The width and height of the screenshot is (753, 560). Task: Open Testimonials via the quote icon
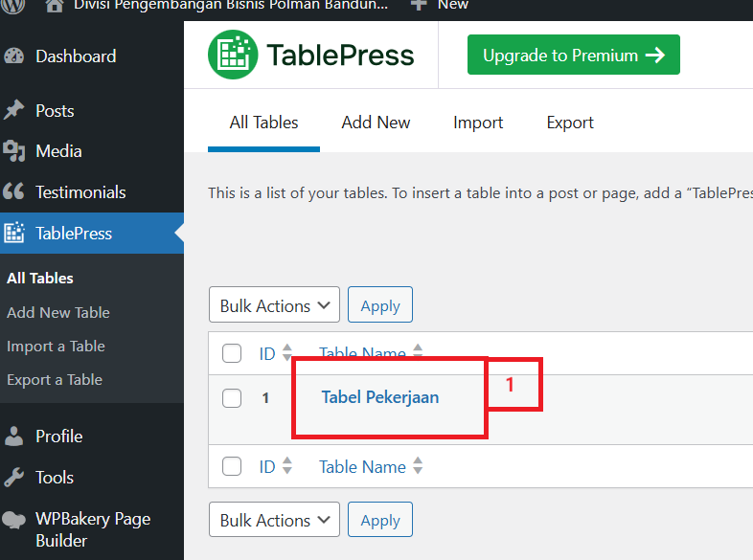point(13,192)
